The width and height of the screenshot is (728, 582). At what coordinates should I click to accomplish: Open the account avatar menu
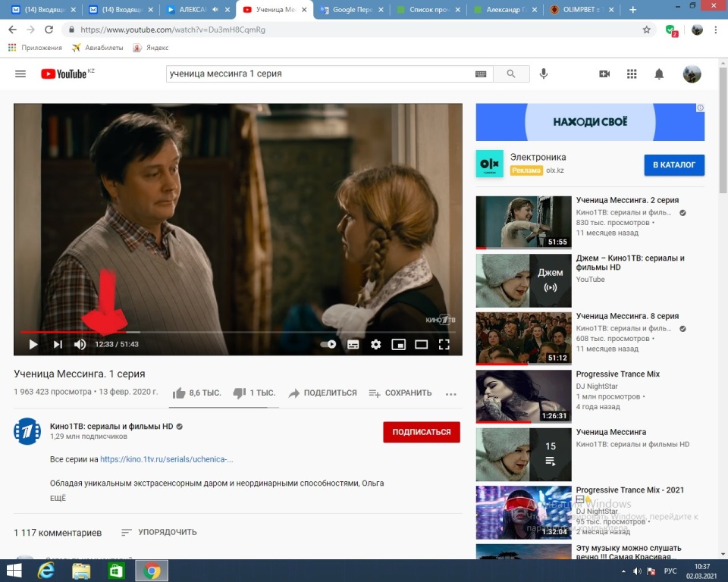(692, 74)
